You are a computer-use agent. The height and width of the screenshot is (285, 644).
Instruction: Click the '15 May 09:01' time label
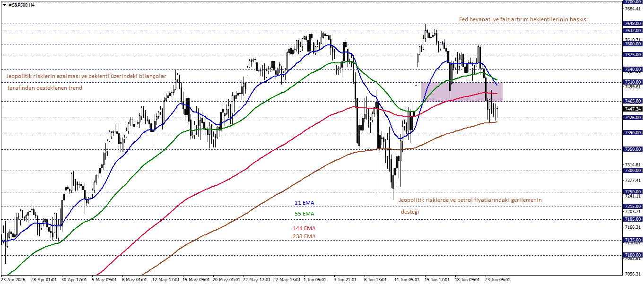[195, 280]
